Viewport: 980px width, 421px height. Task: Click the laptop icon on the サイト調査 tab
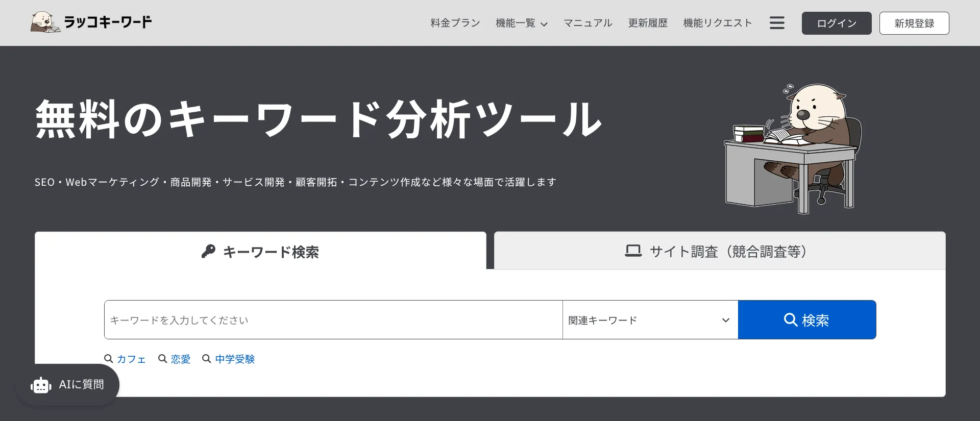633,251
